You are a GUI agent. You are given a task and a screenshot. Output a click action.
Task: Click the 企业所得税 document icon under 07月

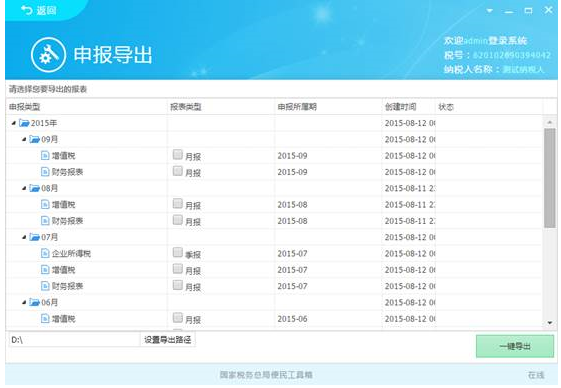pyautogui.click(x=45, y=253)
